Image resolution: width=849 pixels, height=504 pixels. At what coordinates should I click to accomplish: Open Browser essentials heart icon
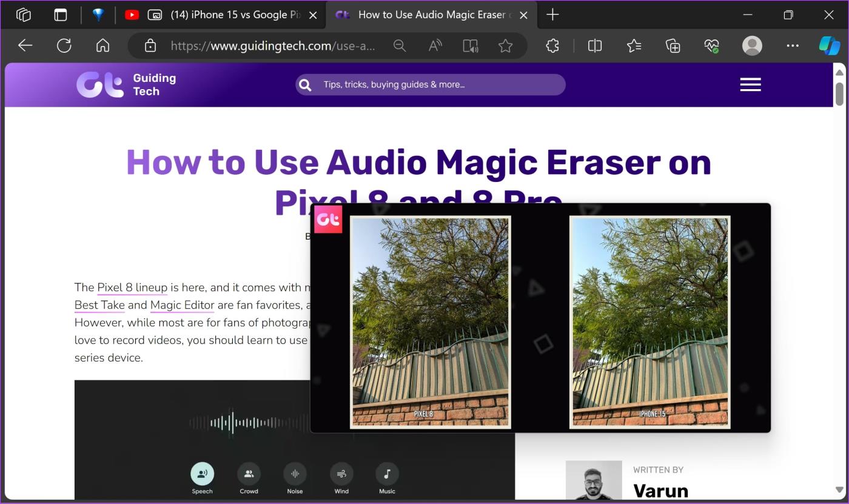tap(712, 45)
